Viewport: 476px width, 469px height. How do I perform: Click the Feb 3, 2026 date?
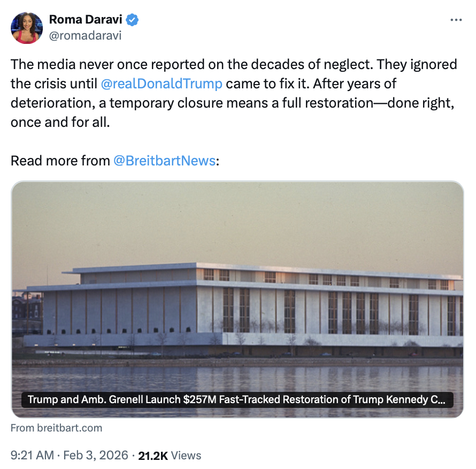pos(96,455)
